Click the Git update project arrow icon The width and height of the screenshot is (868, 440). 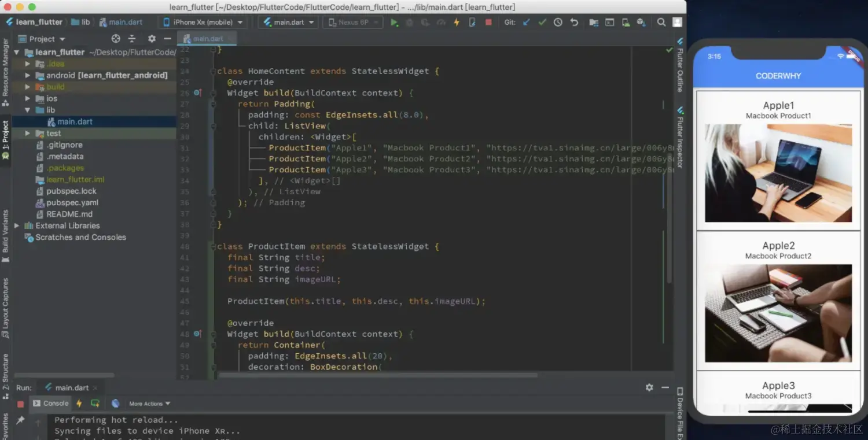[527, 22]
